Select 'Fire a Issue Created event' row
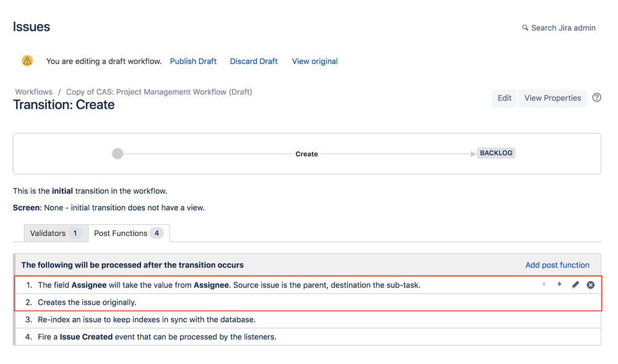This screenshot has height=364, width=618. 308,337
